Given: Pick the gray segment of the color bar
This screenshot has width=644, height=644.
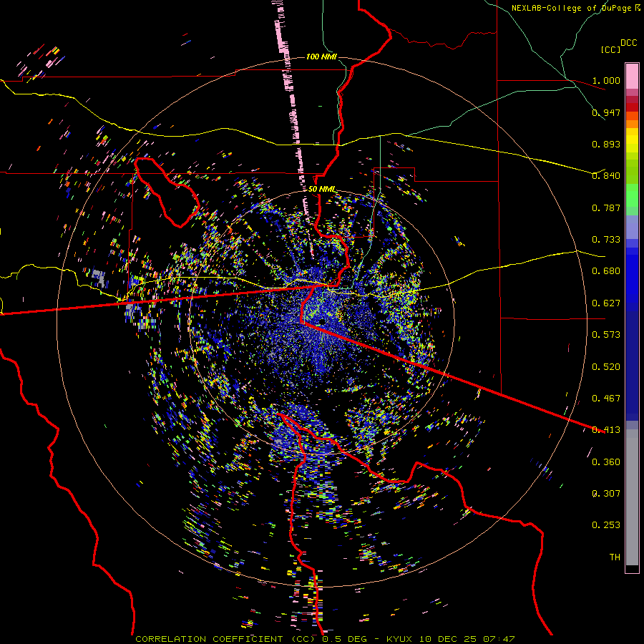Looking at the screenshot, I should click(632, 497).
